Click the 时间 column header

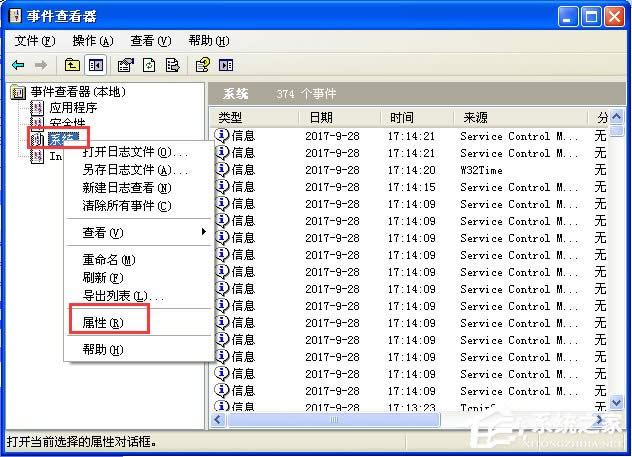(416, 118)
